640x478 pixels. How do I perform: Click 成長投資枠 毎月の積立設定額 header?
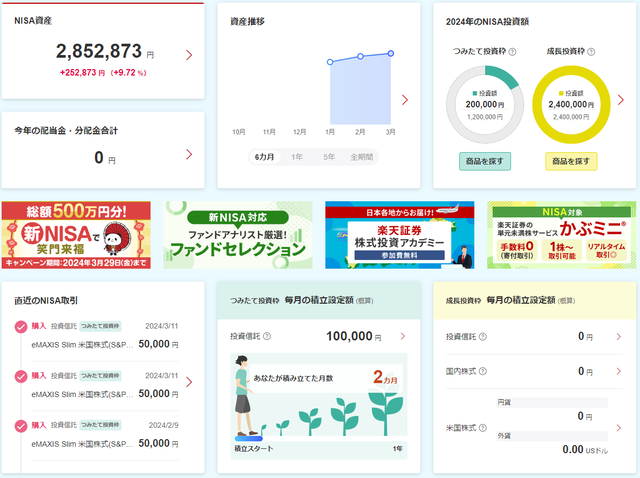[510, 300]
